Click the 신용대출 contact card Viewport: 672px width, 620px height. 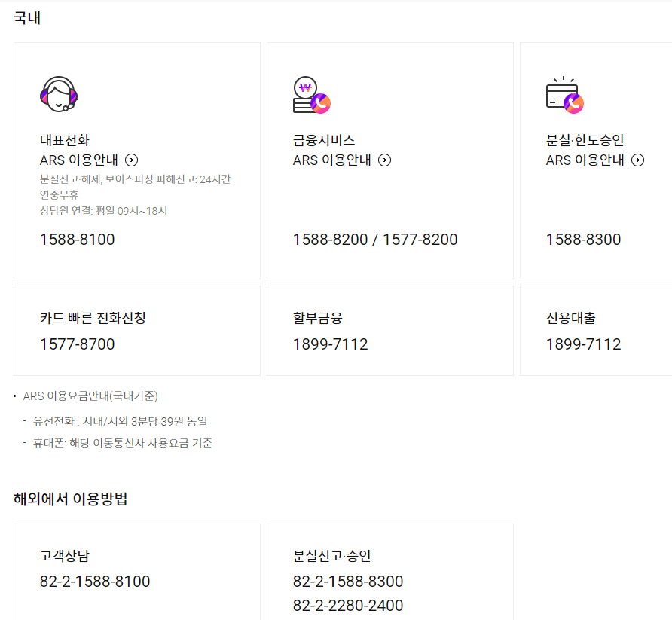tap(595, 331)
